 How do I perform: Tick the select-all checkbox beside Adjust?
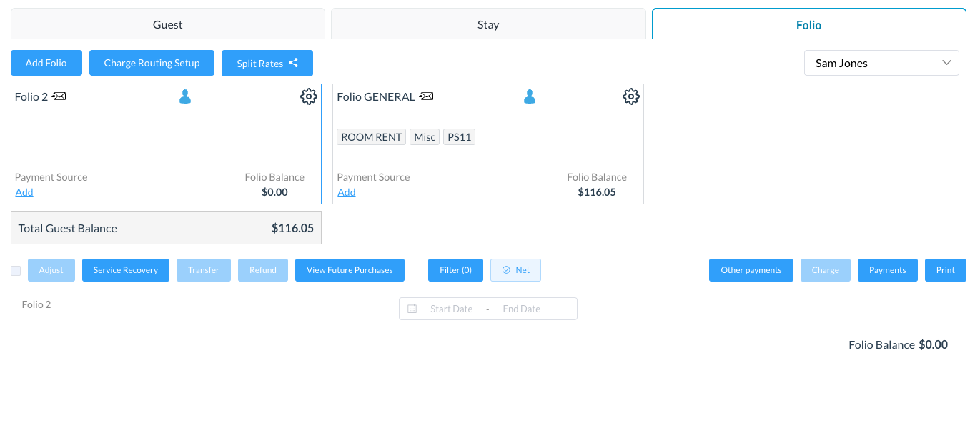(x=16, y=270)
